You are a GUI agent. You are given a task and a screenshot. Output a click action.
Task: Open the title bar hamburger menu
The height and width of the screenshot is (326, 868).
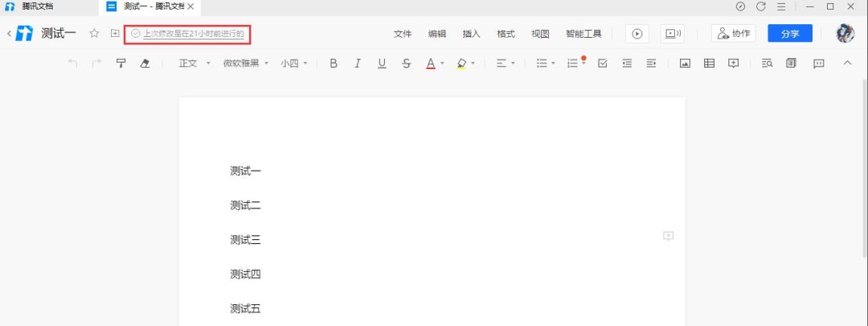tap(781, 6)
